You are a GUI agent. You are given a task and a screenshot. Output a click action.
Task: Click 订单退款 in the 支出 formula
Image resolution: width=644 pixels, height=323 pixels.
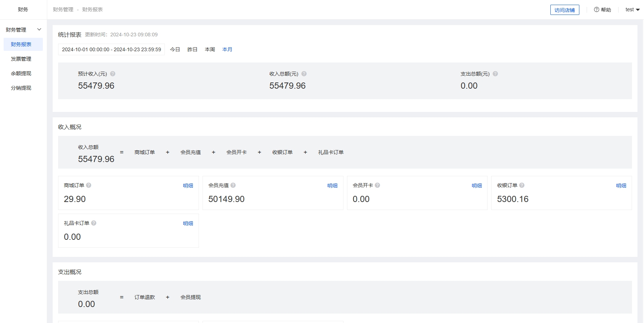pos(144,297)
